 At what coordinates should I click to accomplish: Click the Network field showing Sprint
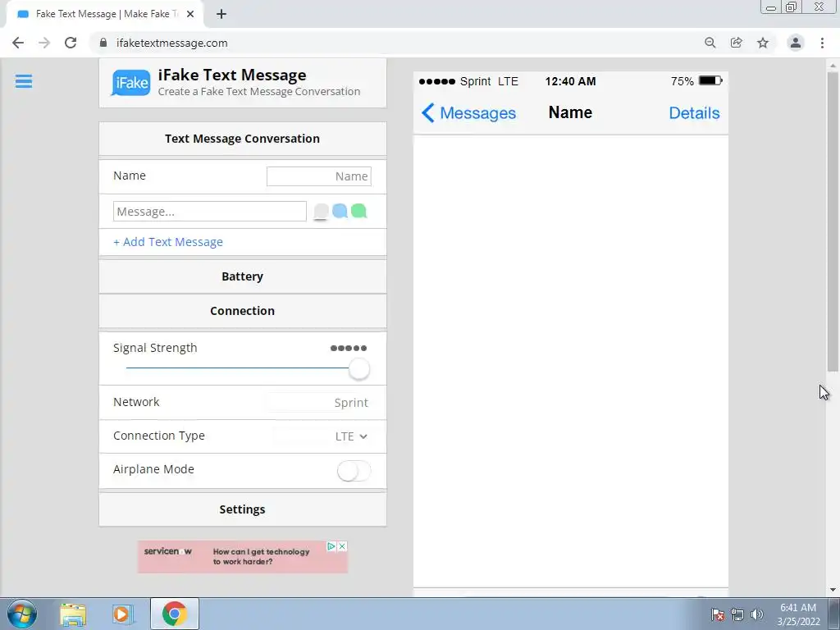pos(319,403)
